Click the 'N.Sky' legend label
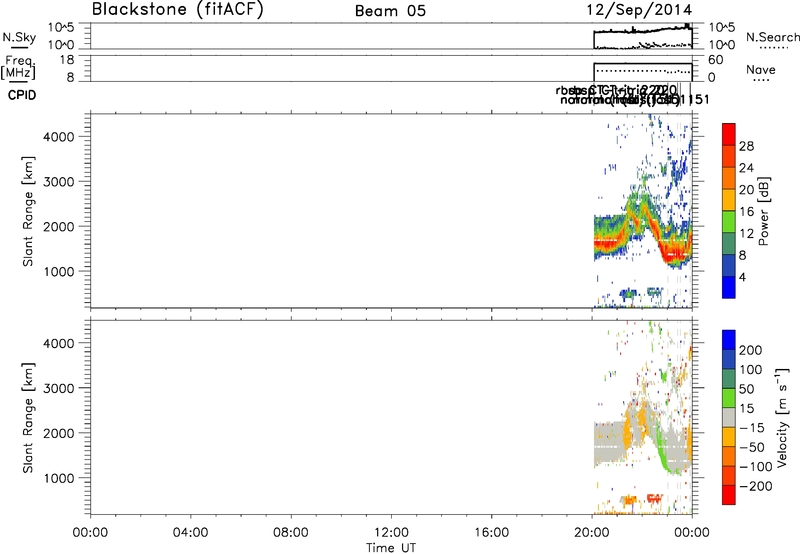800x554 pixels. click(19, 37)
